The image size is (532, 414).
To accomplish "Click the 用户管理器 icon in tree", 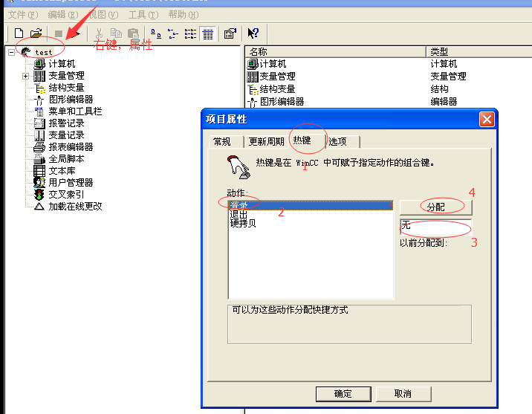I will tap(39, 183).
